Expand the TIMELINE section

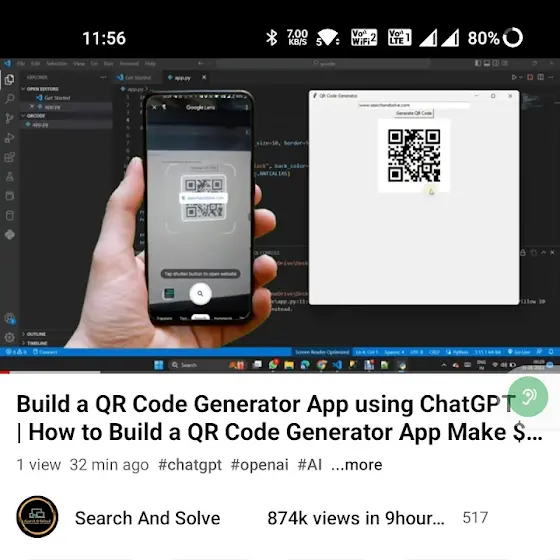coord(35,343)
